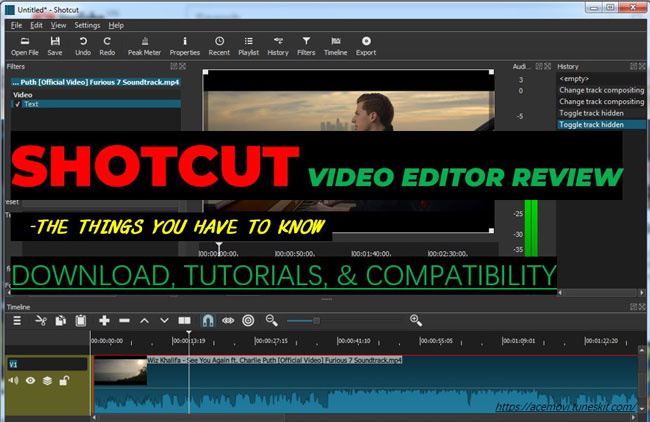Screen dimensions: 650x422
Task: Split clip at the playhead
Action: pyautogui.click(x=184, y=320)
